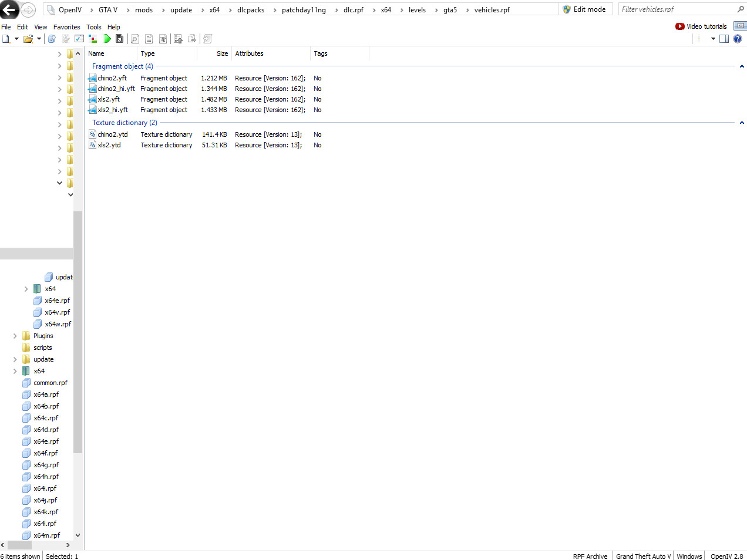Click the Open folder toolbar icon
The image size is (747, 560).
(28, 39)
